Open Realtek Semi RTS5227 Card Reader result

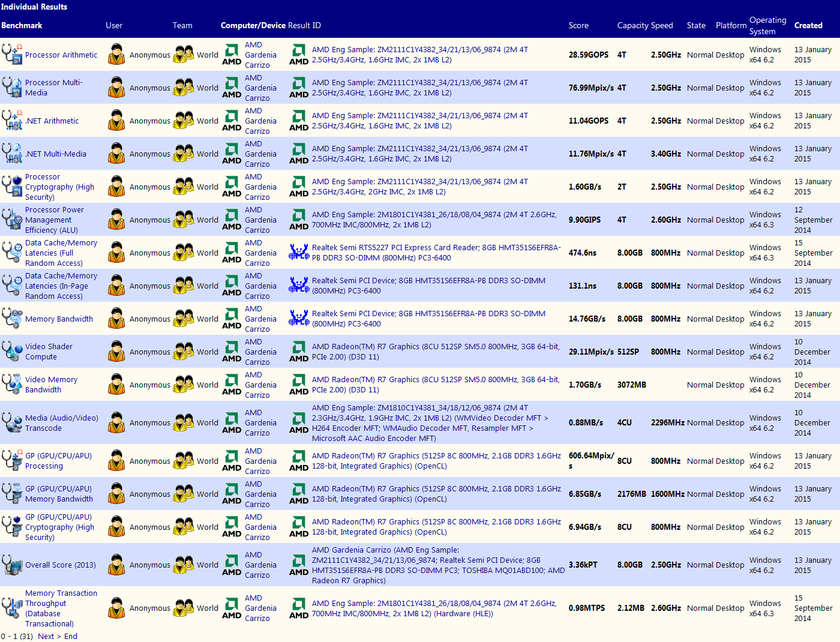pyautogui.click(x=436, y=253)
